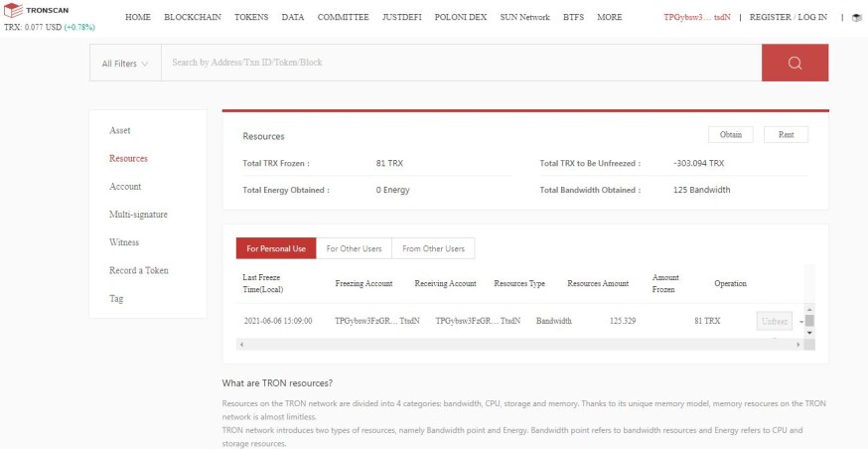
Task: Click the 125 Bandwidth value
Action: point(702,190)
